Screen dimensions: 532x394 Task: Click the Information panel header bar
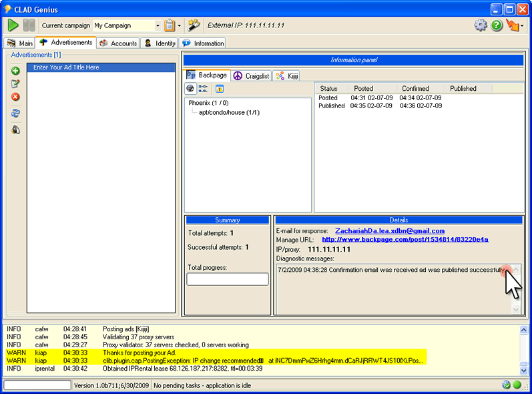(x=354, y=60)
